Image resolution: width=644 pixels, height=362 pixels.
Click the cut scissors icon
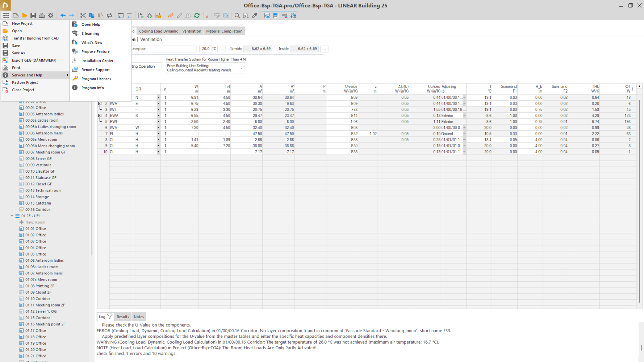click(x=83, y=15)
